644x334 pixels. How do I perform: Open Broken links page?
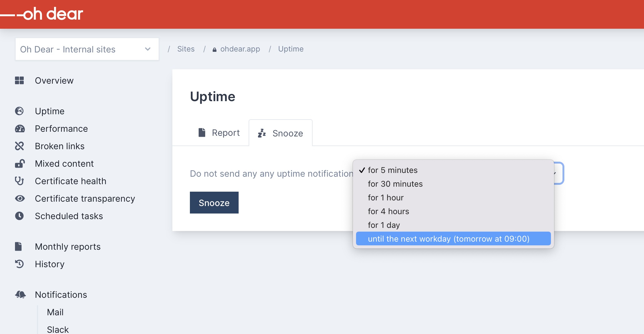click(x=60, y=146)
